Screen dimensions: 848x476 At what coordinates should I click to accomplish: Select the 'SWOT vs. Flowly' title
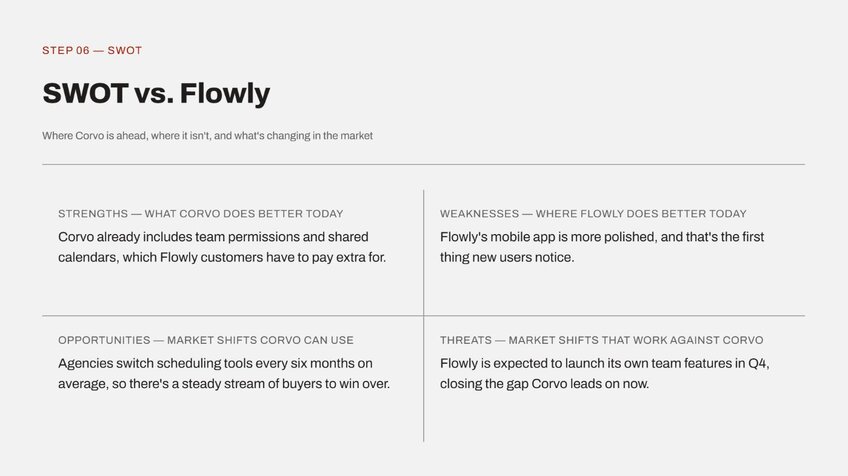point(156,93)
